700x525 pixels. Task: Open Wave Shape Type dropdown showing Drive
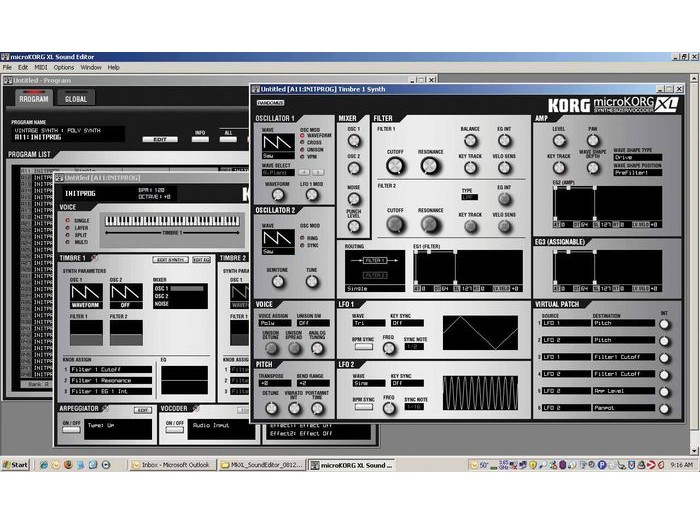(637, 158)
